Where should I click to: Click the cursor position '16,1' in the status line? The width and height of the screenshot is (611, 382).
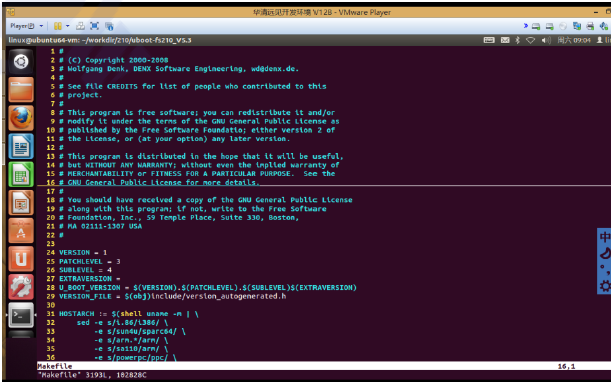click(566, 366)
